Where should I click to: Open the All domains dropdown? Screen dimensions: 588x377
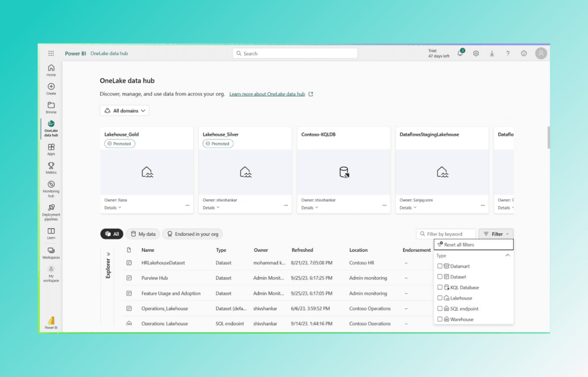(125, 111)
